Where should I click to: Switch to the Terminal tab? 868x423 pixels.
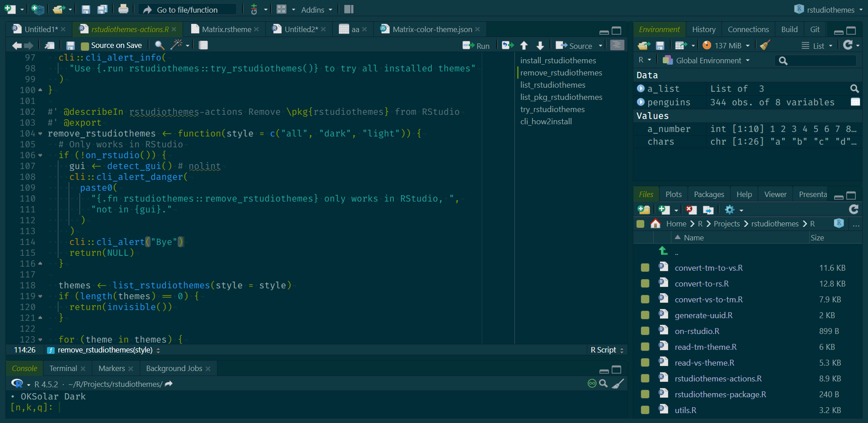click(63, 368)
